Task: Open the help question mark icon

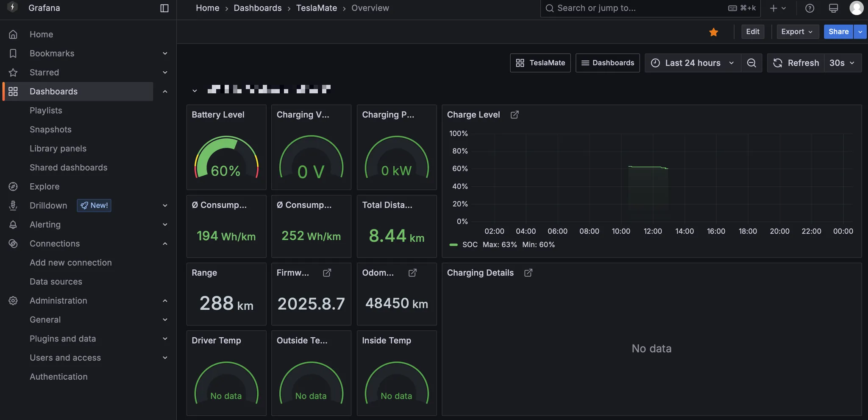Action: [810, 8]
